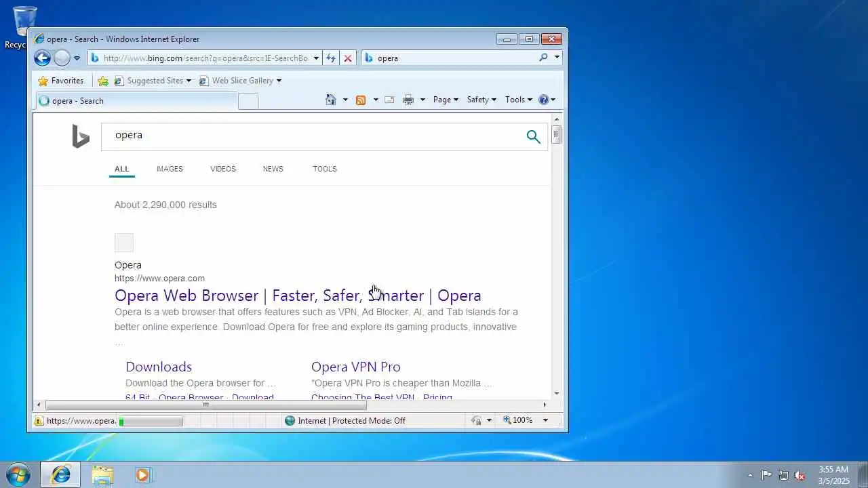868x488 pixels.
Task: Open the Favorites star button
Action: coord(61,81)
